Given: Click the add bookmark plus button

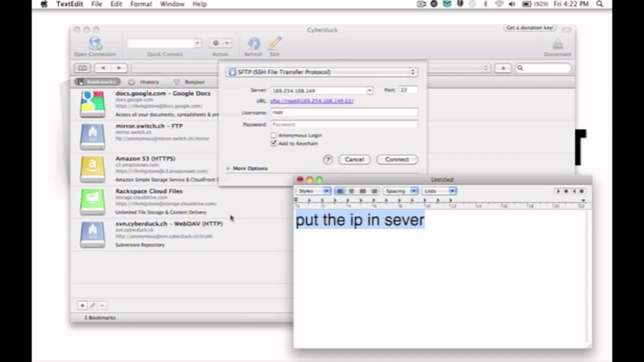Looking at the screenshot, I should [82, 305].
